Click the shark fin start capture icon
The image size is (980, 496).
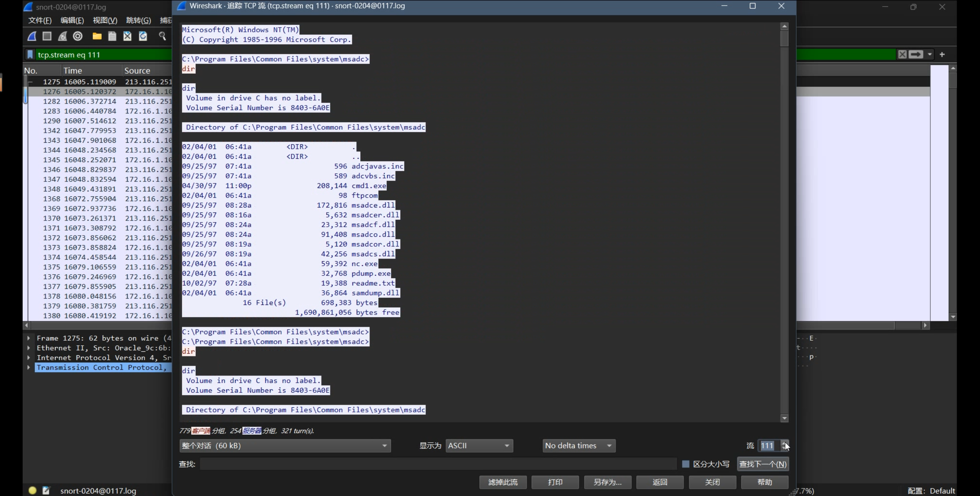(32, 36)
